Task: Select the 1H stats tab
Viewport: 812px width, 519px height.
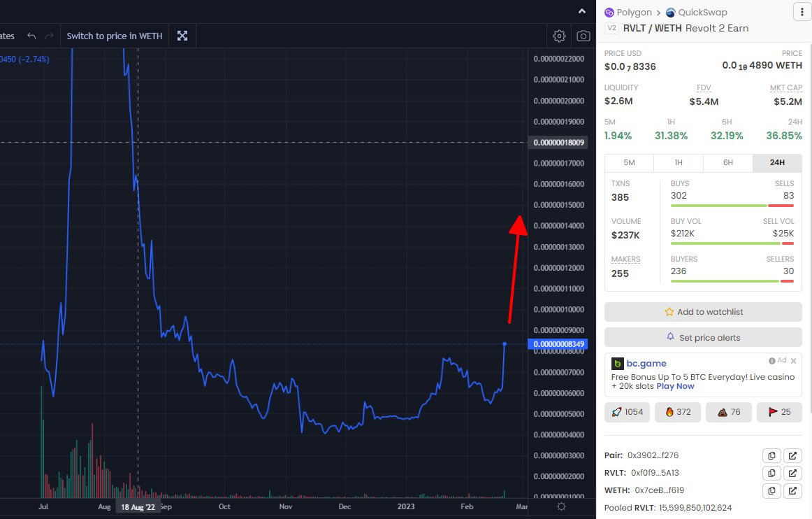Action: (679, 163)
